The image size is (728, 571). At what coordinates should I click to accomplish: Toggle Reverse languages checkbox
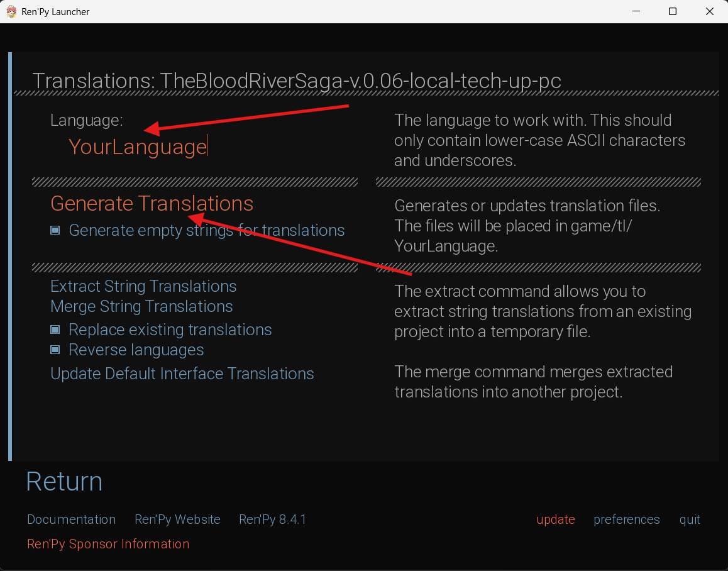coord(55,350)
